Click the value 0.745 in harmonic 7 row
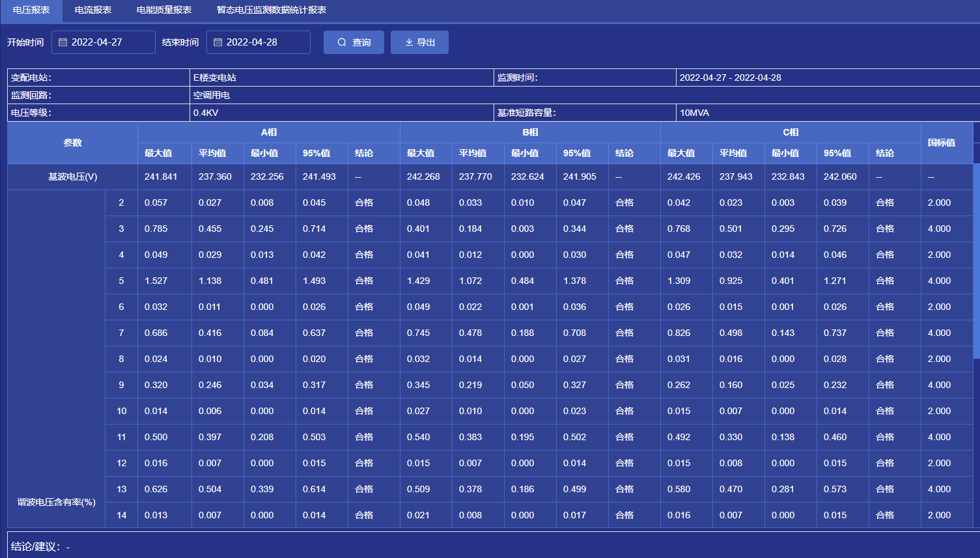 419,333
